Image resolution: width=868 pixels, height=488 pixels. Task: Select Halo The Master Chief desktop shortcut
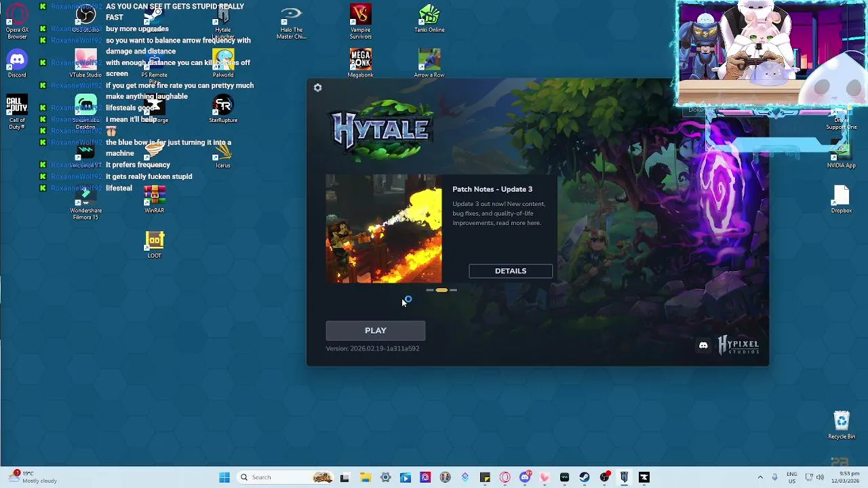pyautogui.click(x=292, y=21)
